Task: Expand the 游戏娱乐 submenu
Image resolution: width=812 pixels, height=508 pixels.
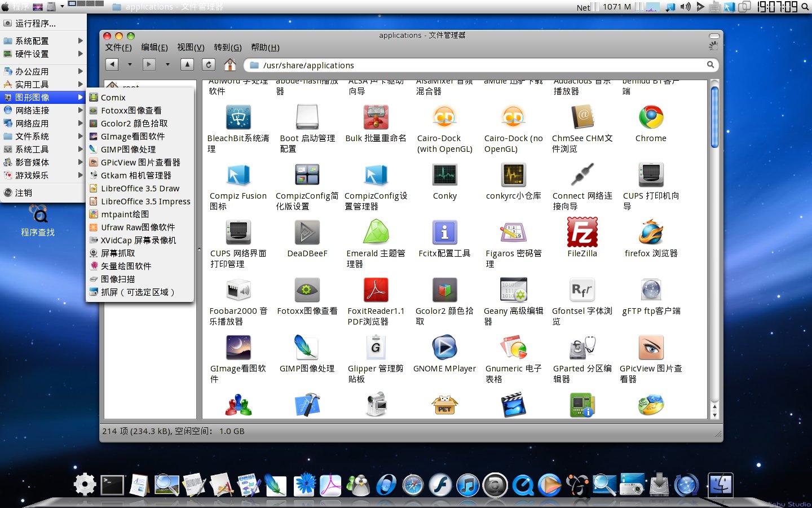Action: [43, 175]
